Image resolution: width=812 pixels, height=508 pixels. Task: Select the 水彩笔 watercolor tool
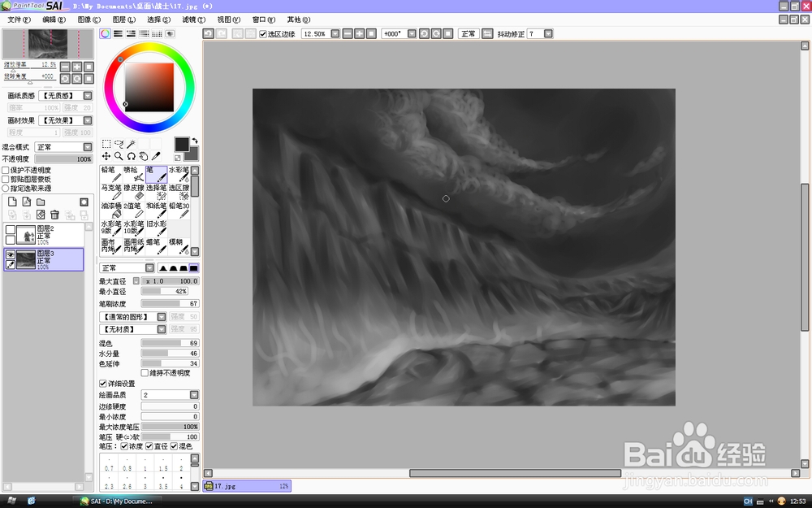click(x=179, y=174)
